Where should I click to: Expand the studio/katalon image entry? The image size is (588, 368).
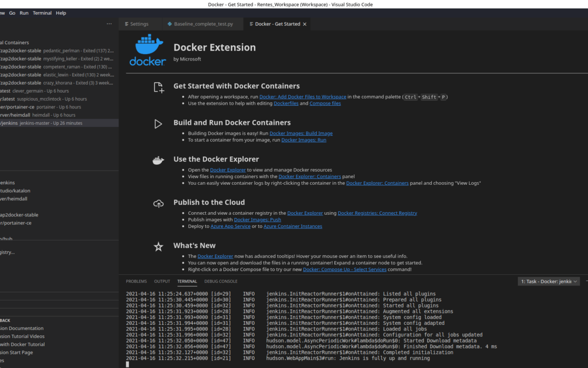pyautogui.click(x=59, y=191)
